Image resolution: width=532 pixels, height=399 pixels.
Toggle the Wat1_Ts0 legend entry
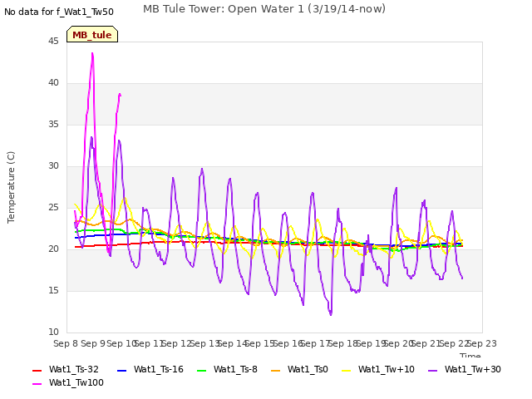(299, 369)
